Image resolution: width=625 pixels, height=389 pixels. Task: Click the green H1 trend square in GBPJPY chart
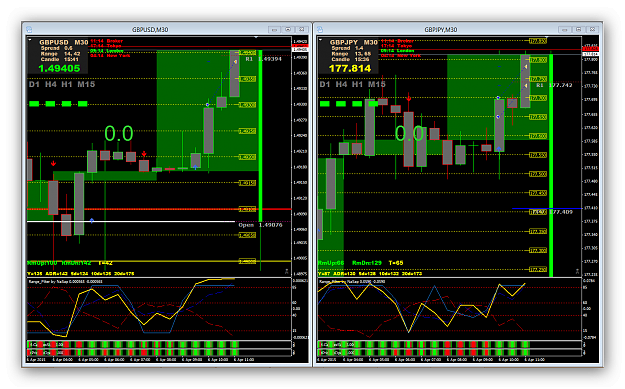click(357, 104)
